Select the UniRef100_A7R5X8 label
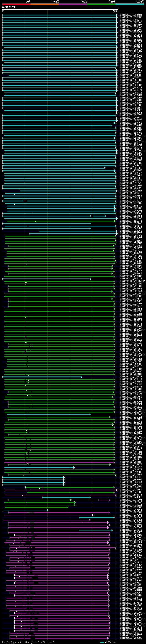Image resolution: width=146 pixels, height=644 pixels. [131, 505]
